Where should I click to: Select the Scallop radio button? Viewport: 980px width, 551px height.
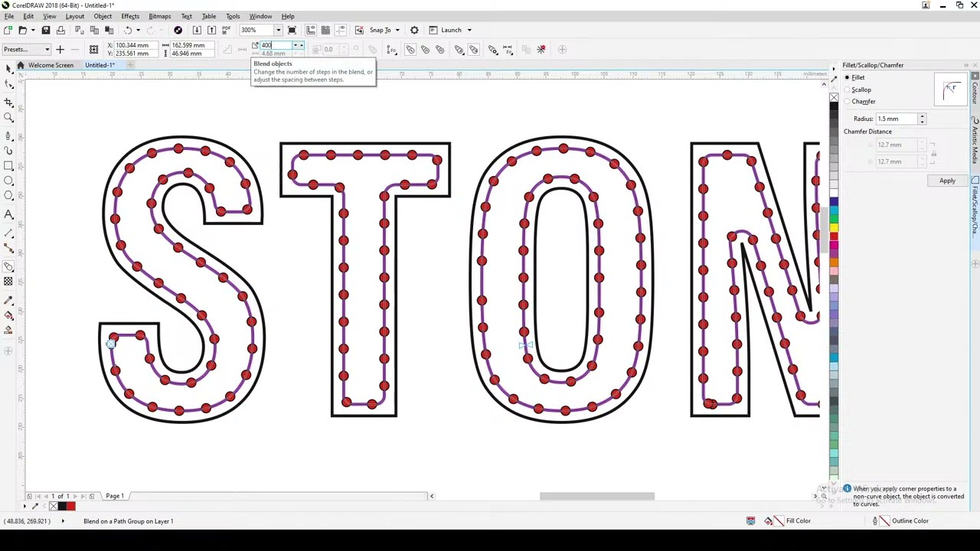848,90
